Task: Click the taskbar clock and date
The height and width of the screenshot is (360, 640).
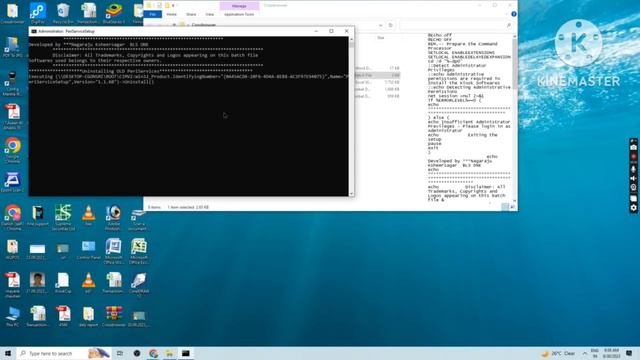Action: [x=611, y=353]
